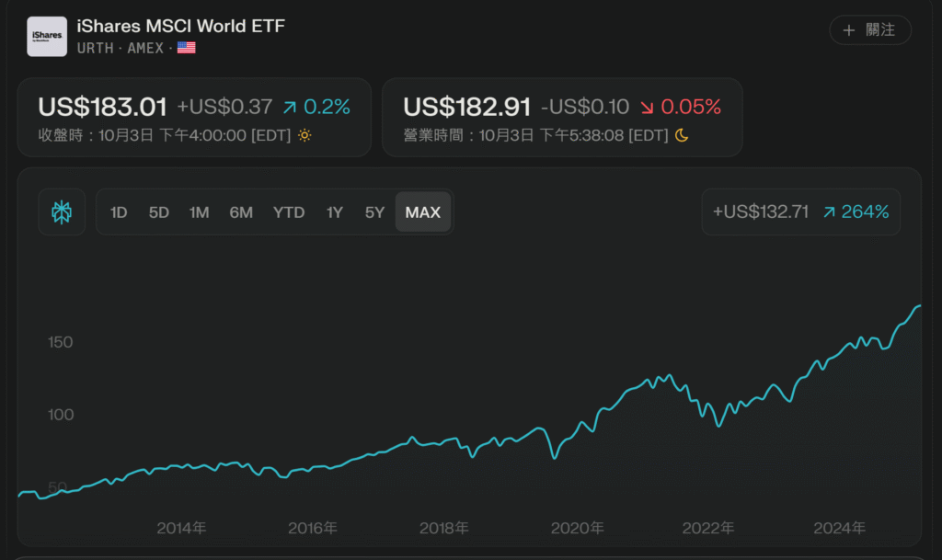
Task: Switch to the 1Y chart range
Action: [334, 212]
